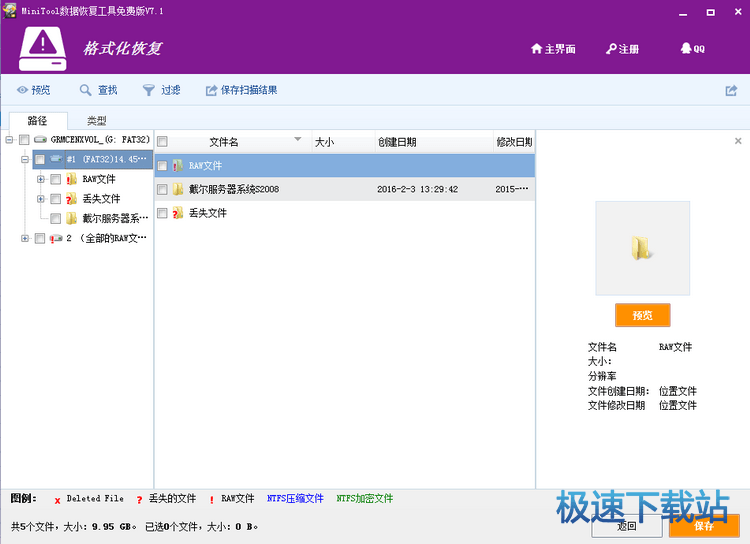Screen dimensions: 750x544
Task: Click the 过滤 funnel filter icon
Action: (x=149, y=90)
